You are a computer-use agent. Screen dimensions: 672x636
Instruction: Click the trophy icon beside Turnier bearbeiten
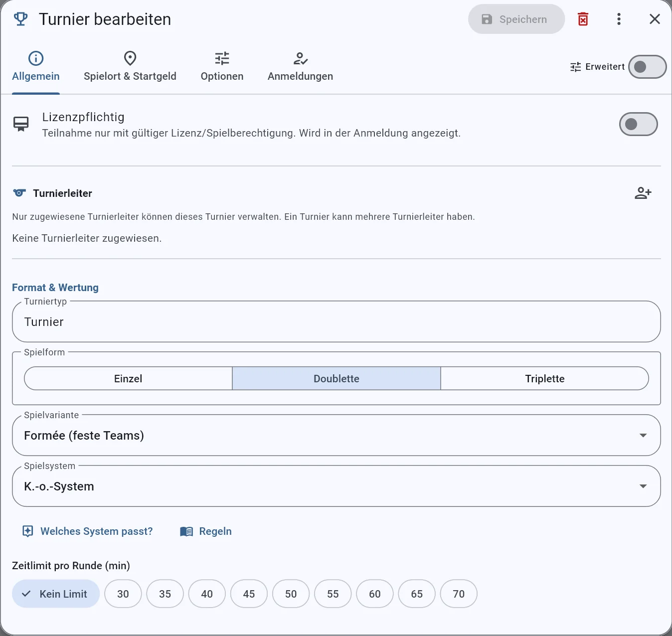(x=20, y=19)
